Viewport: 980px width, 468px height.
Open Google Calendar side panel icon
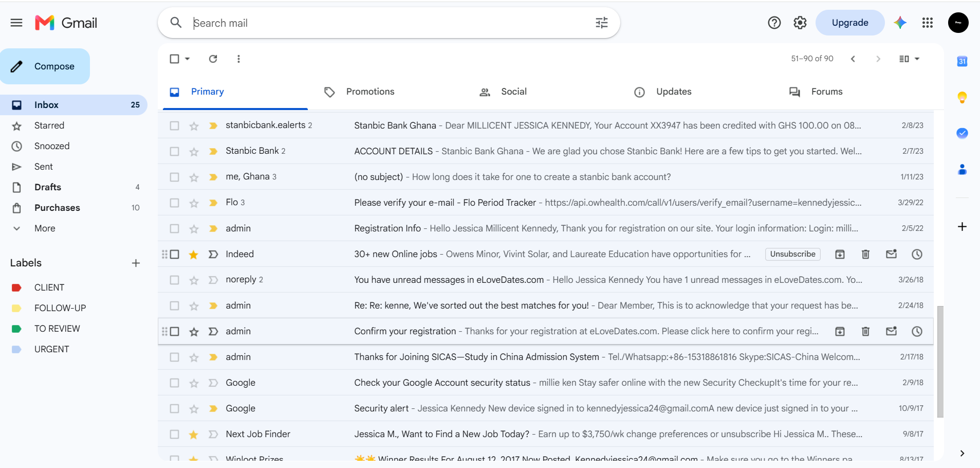[962, 61]
